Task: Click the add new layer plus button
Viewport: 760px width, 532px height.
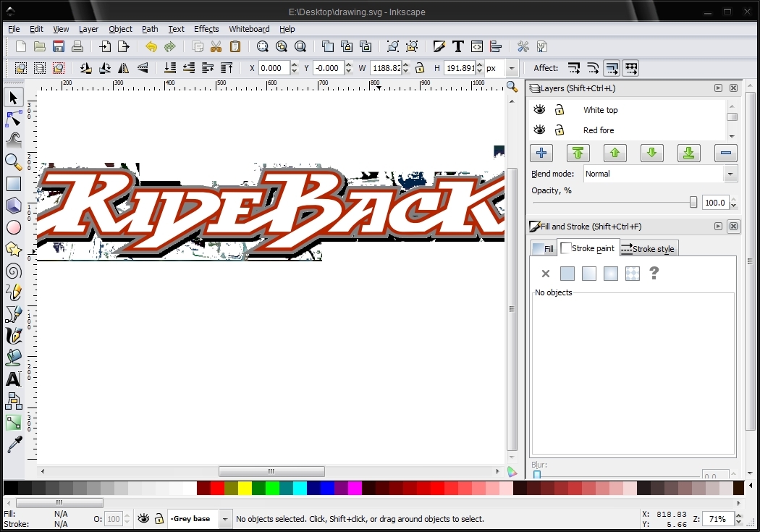Action: pos(541,153)
